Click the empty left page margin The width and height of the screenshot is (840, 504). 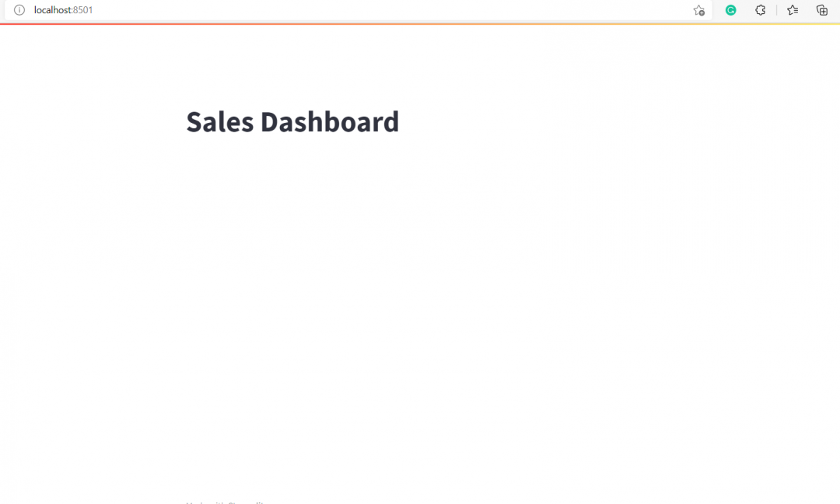click(86, 272)
